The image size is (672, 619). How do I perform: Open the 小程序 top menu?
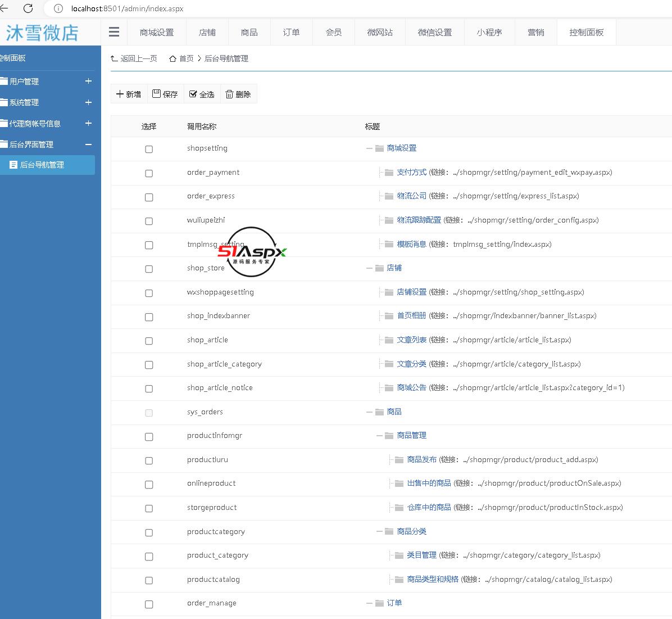point(489,32)
